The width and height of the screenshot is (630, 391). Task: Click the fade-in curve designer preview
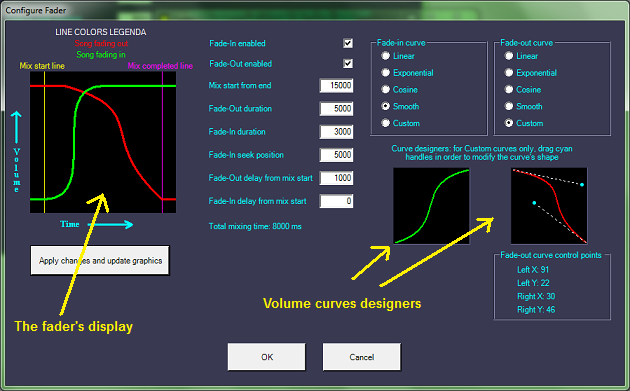click(x=431, y=206)
